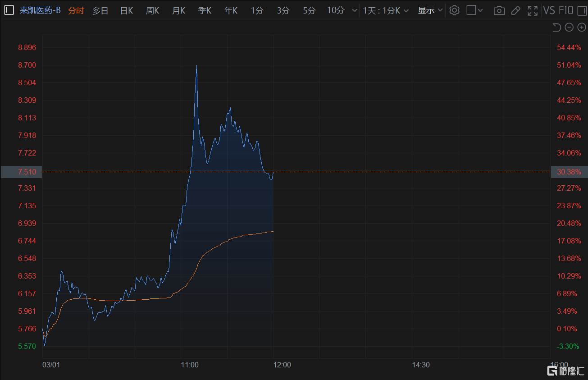Image resolution: width=588 pixels, height=380 pixels.
Task: Select the 1分 one-minute interval
Action: pos(257,10)
